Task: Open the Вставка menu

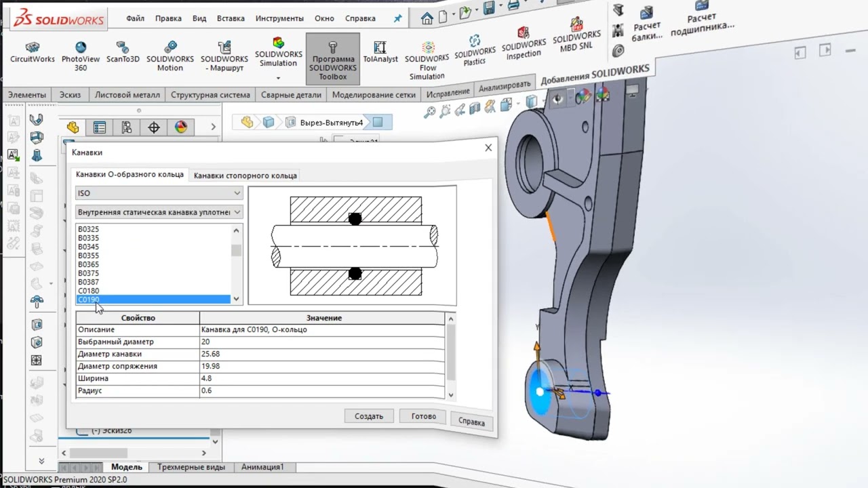Action: tap(231, 18)
